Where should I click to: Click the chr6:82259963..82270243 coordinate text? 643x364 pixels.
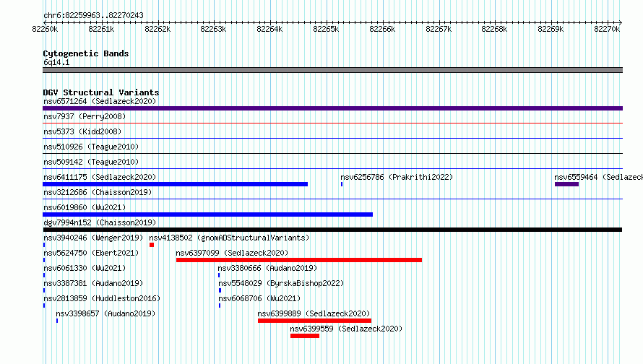[x=93, y=15]
